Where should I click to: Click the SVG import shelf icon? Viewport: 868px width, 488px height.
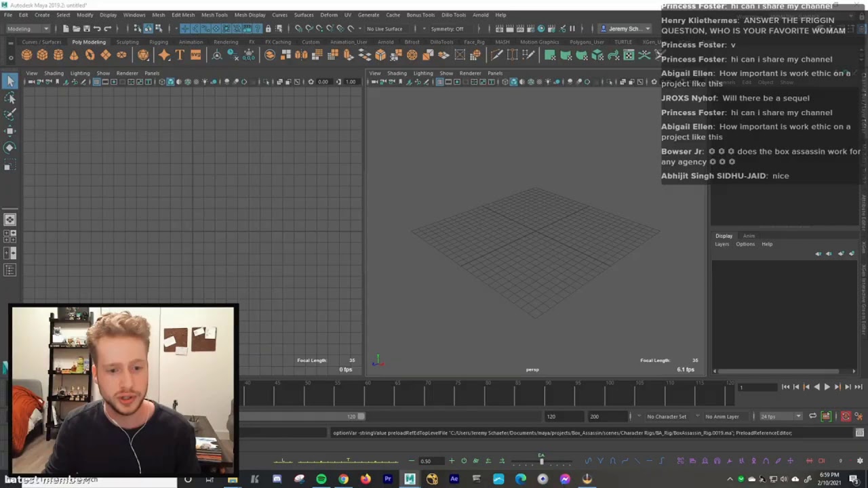coord(195,55)
